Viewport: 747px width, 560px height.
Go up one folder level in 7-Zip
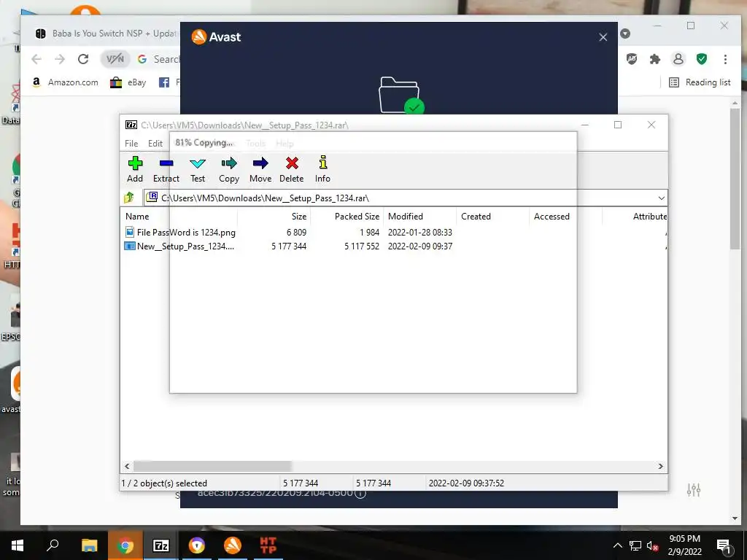[x=129, y=198]
